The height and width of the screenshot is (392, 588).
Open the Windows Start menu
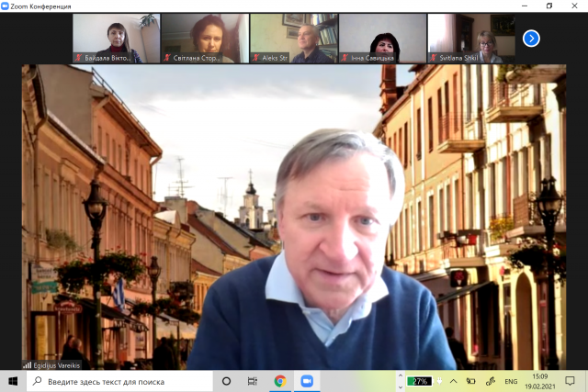point(13,381)
